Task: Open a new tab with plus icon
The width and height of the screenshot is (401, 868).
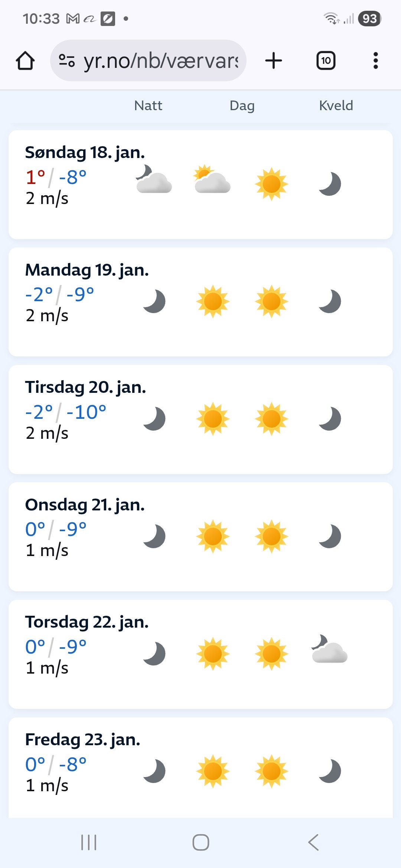Action: (274, 60)
